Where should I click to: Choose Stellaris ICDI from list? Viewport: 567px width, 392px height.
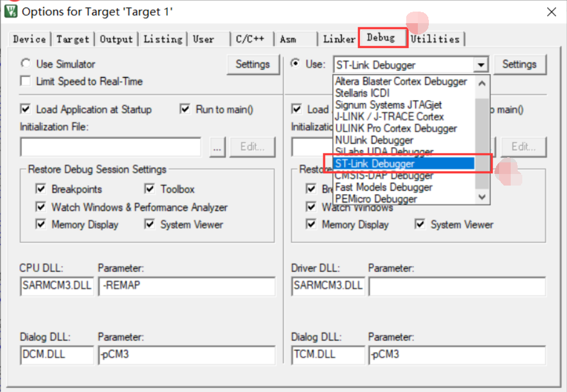pos(362,93)
